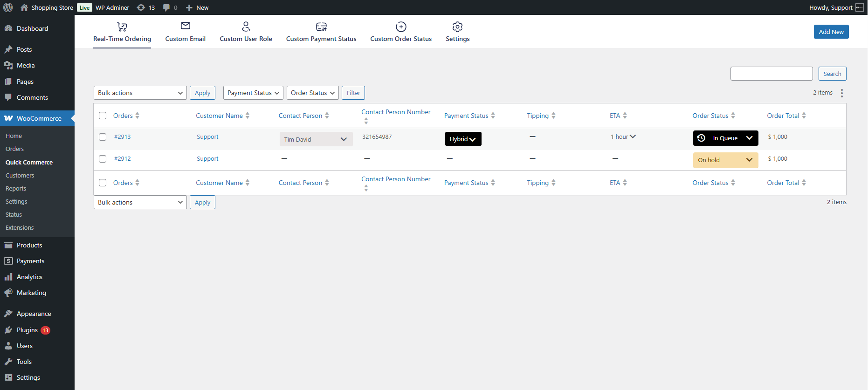Screen dimensions: 868x390
Task: Click the Real-Time Ordering cart icon
Action: click(x=122, y=27)
